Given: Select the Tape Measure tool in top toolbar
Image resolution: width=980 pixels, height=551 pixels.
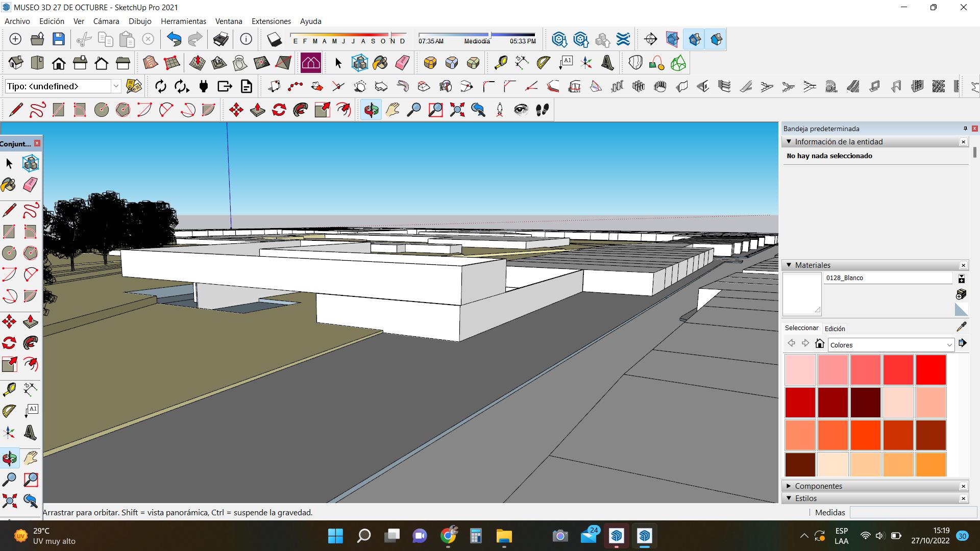Looking at the screenshot, I should (501, 63).
